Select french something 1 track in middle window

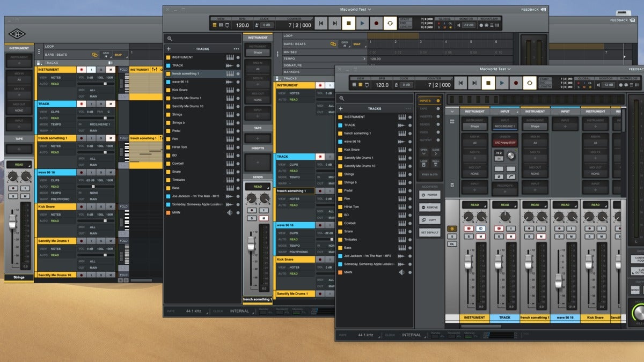tap(203, 73)
